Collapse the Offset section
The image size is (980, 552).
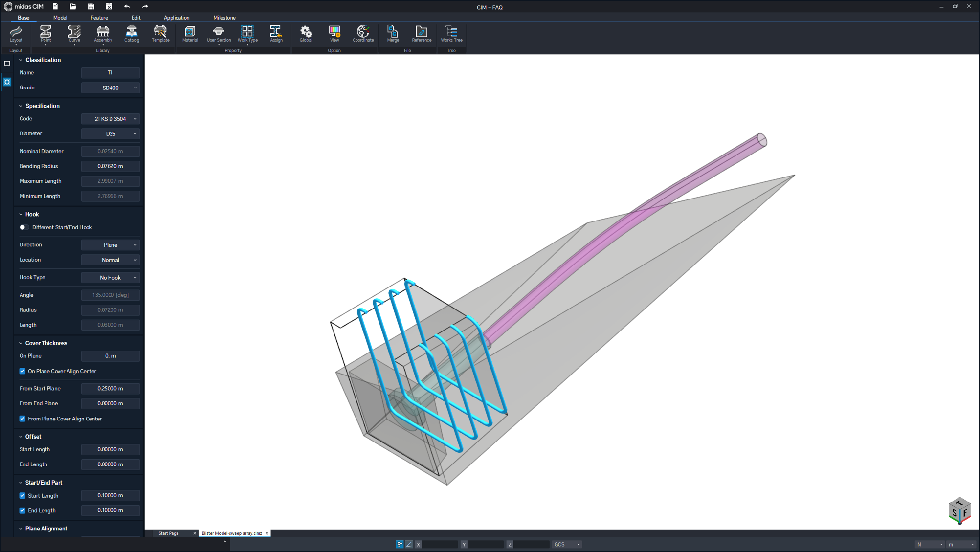point(21,437)
